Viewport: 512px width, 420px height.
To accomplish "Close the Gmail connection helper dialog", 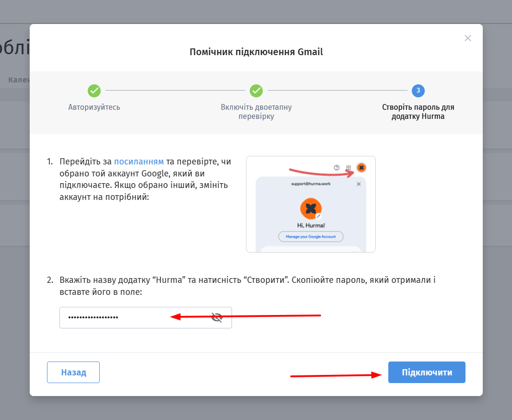I will [x=467, y=38].
